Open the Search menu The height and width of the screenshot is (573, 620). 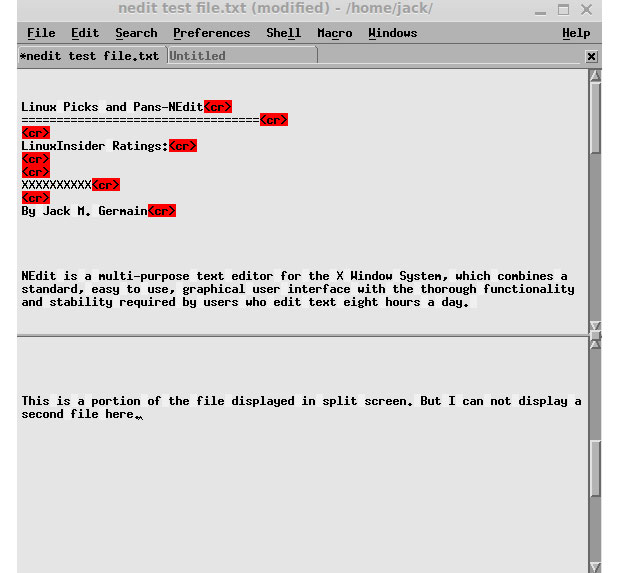tap(136, 33)
